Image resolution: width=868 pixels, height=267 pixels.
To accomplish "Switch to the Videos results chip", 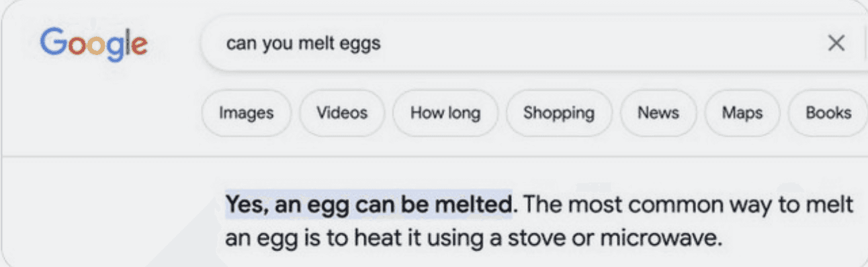I will 342,113.
